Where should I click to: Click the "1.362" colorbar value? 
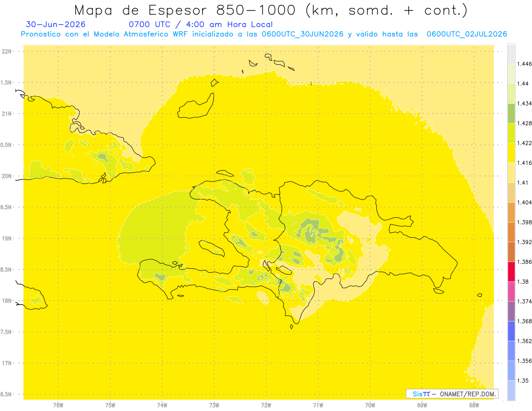tap(524, 341)
